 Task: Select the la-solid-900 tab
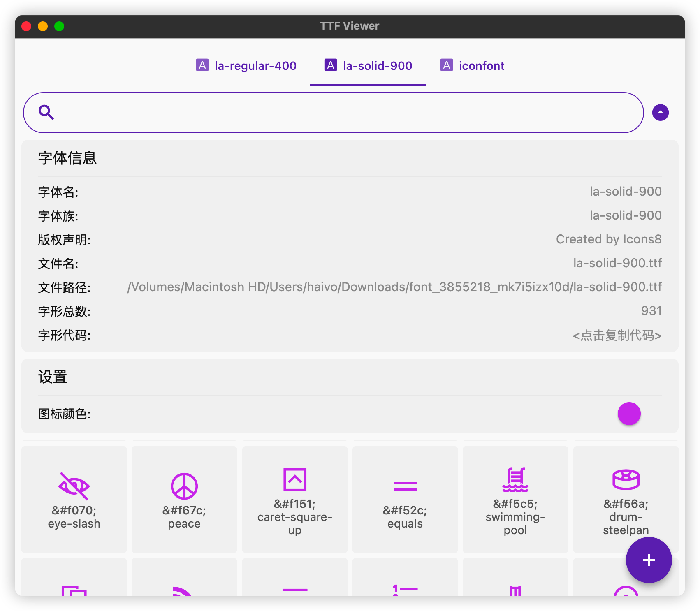coord(368,66)
